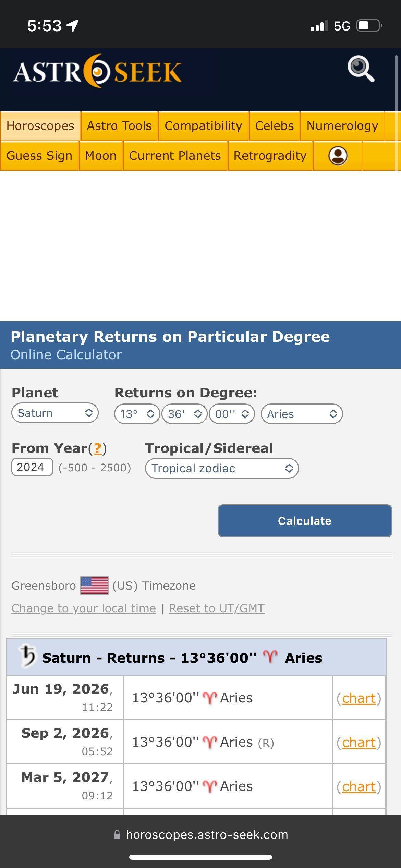Viewport: 401px width, 868px height.
Task: Tap the AstroSeek logo
Action: [97, 71]
